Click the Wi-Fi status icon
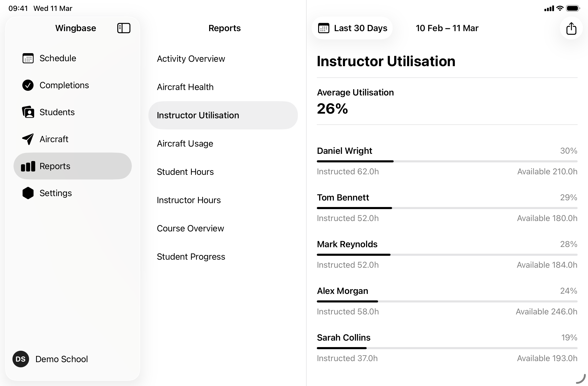Screen dimensions: 588x386 coord(560,8)
